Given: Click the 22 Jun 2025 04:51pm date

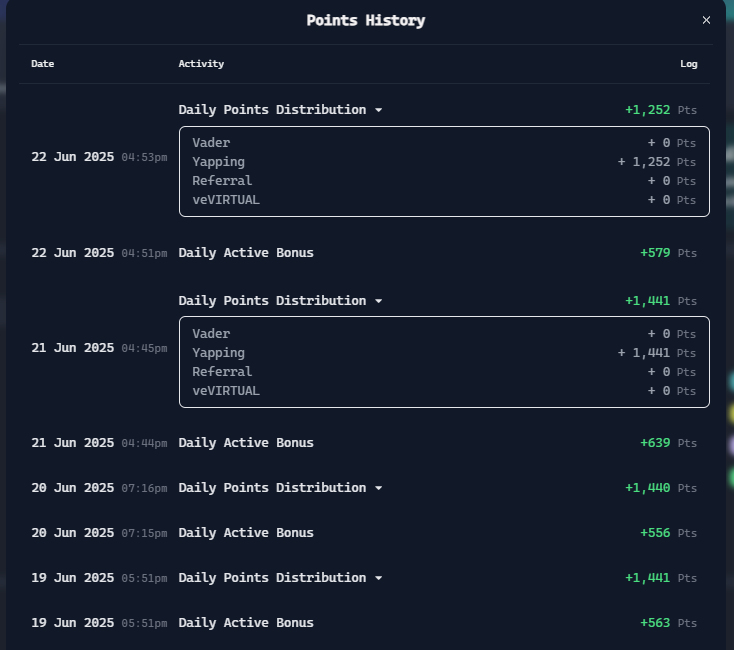Looking at the screenshot, I should (99, 253).
